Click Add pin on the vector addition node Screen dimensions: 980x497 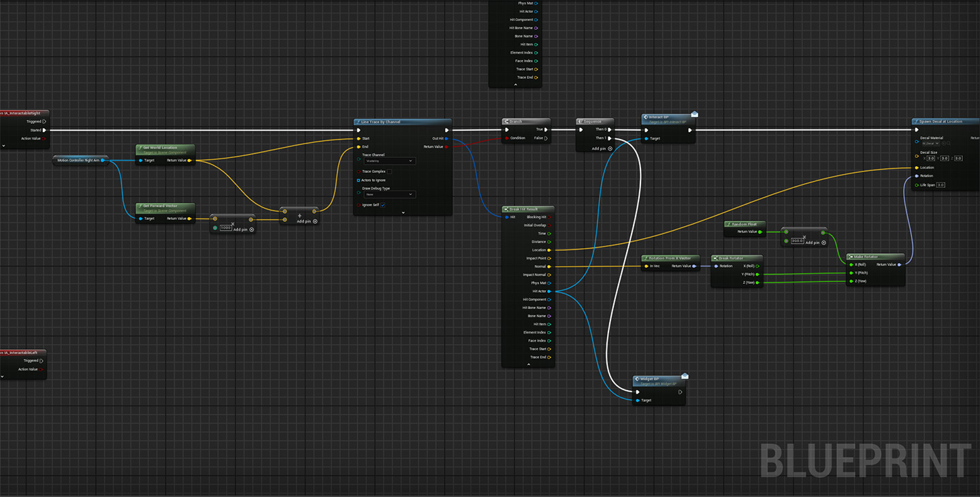308,221
